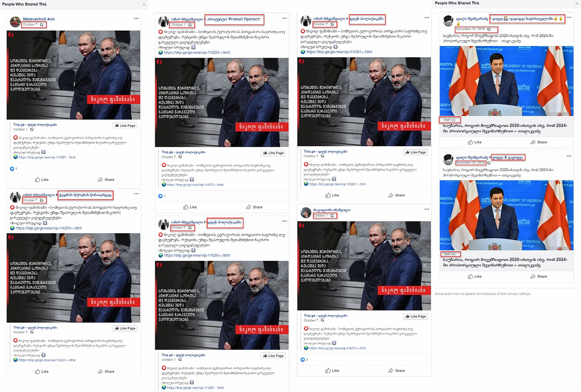Click Like Page button in Mdzevashvili Ann's post

point(124,125)
